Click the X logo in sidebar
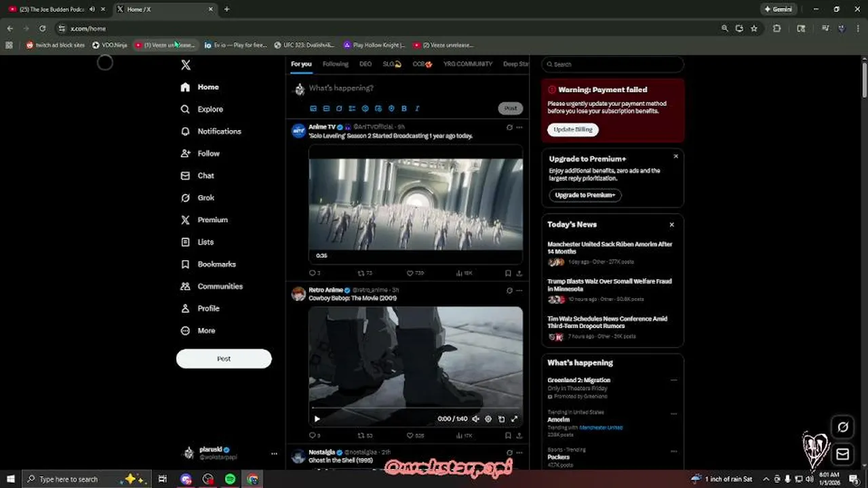 click(x=186, y=65)
